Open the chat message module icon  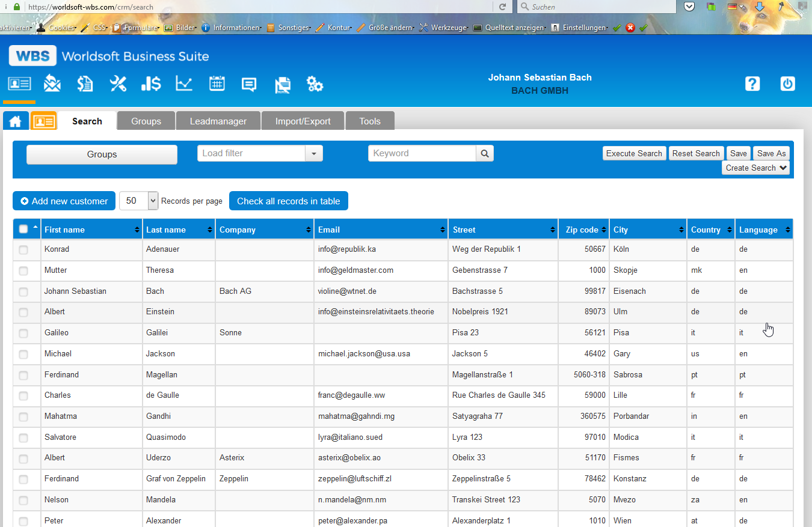[x=249, y=84]
